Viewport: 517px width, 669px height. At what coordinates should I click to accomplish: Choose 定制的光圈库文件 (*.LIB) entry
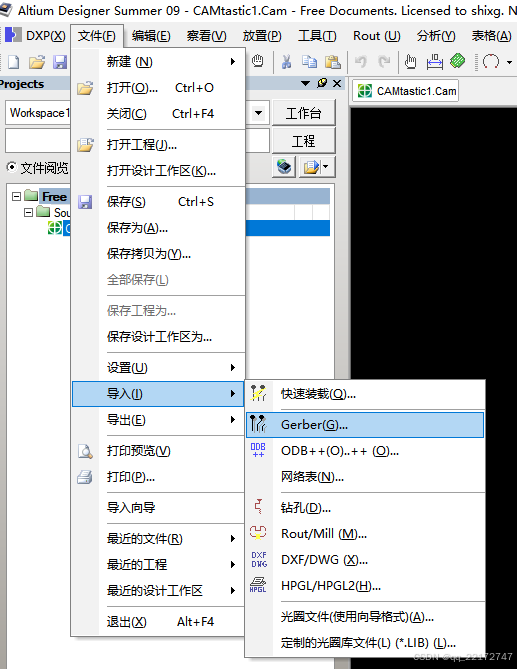point(365,643)
